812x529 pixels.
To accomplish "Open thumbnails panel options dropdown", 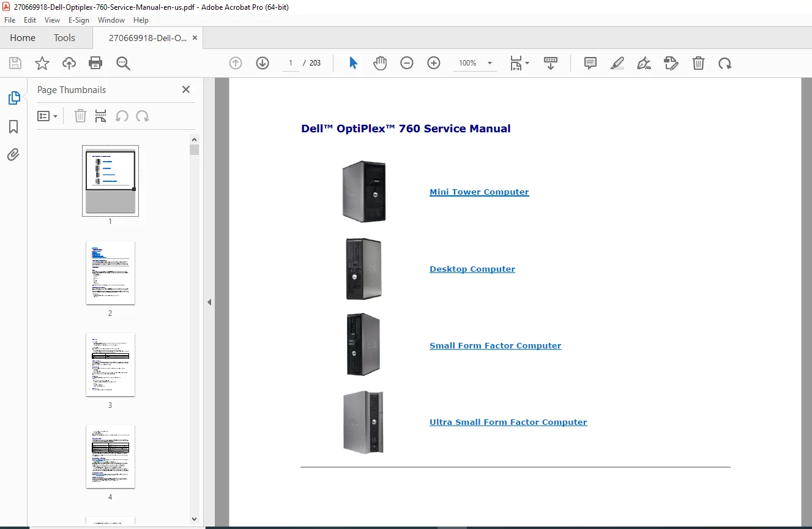I will pos(48,116).
